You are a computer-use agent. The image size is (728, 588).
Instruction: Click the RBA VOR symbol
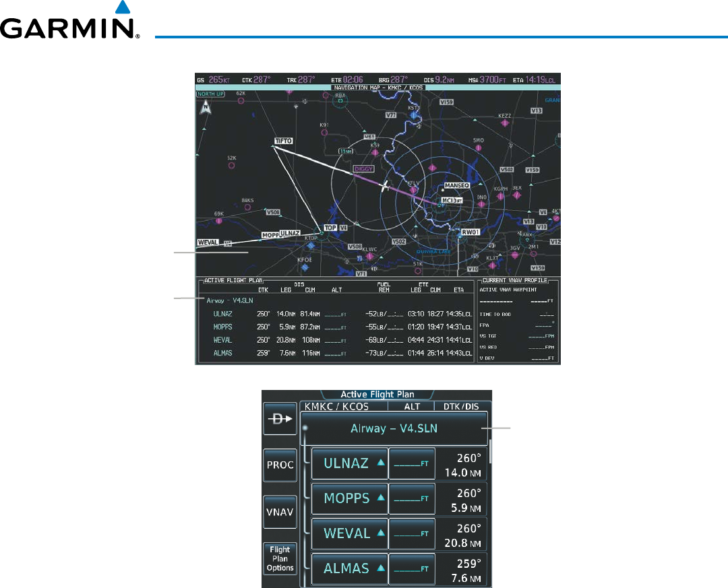340,101
